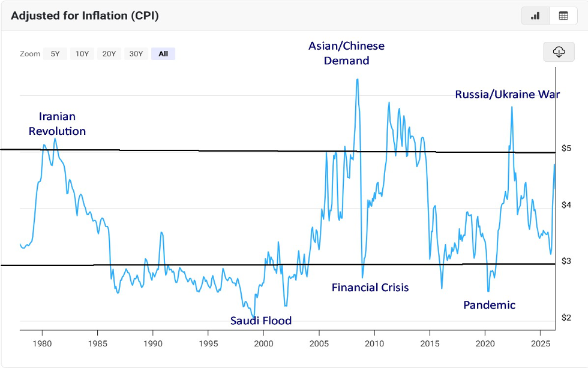Image resolution: width=588 pixels, height=368 pixels.
Task: Select the 5Y zoom range
Action: pos(55,53)
